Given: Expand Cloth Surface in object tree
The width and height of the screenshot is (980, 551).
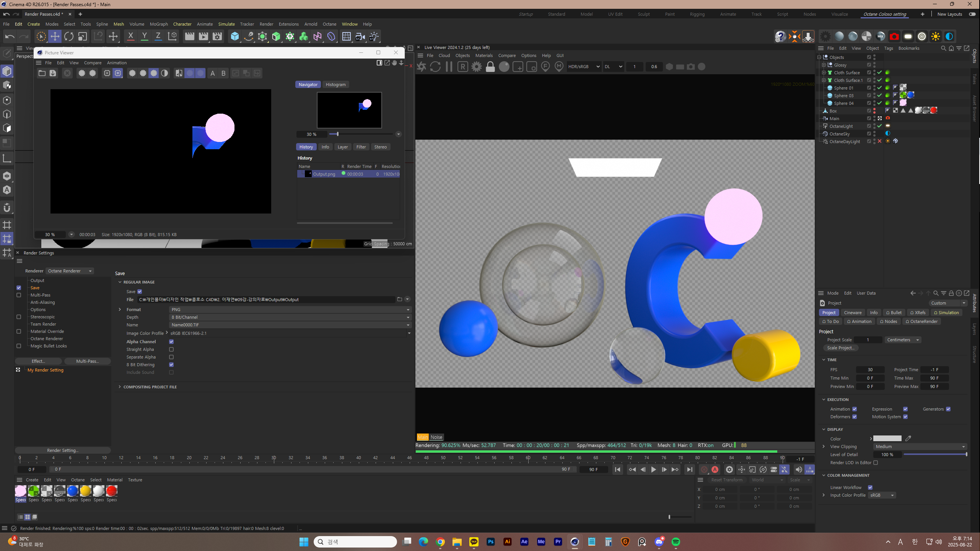Looking at the screenshot, I should (824, 73).
